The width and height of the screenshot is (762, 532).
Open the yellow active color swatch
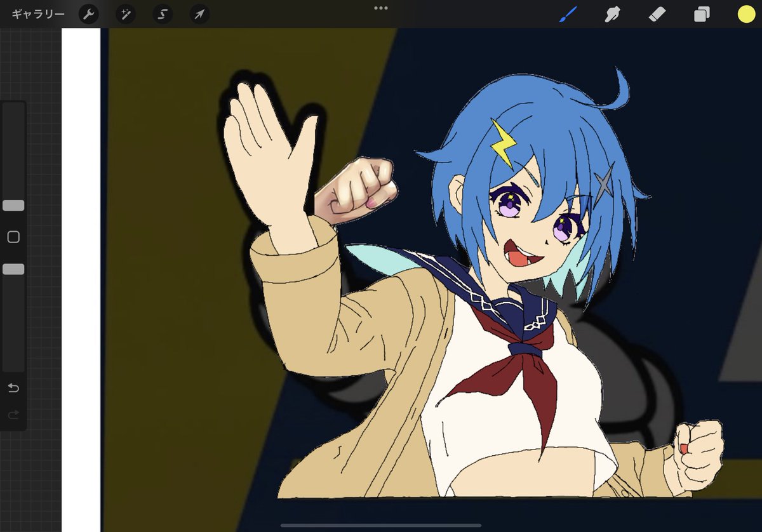click(746, 14)
